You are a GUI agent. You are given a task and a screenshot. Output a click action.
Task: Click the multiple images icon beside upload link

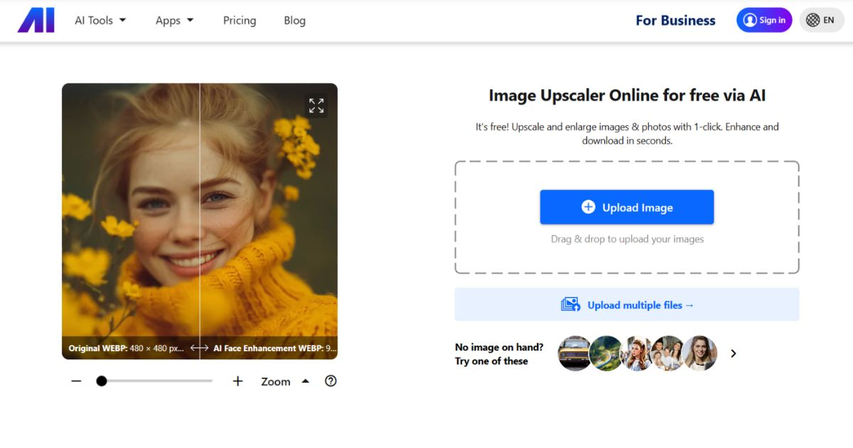click(571, 304)
